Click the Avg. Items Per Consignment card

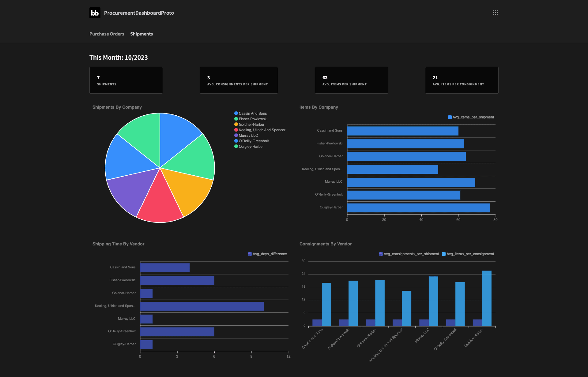[x=462, y=80]
